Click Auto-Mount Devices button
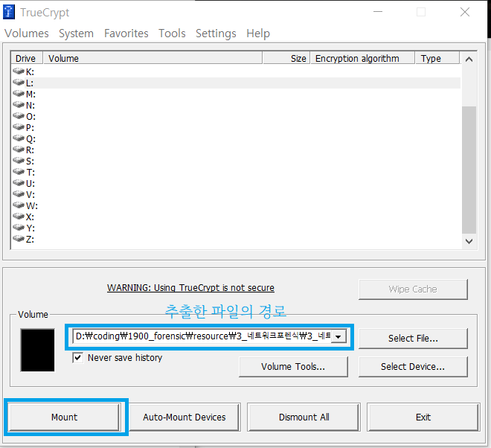491x448 pixels. click(184, 417)
